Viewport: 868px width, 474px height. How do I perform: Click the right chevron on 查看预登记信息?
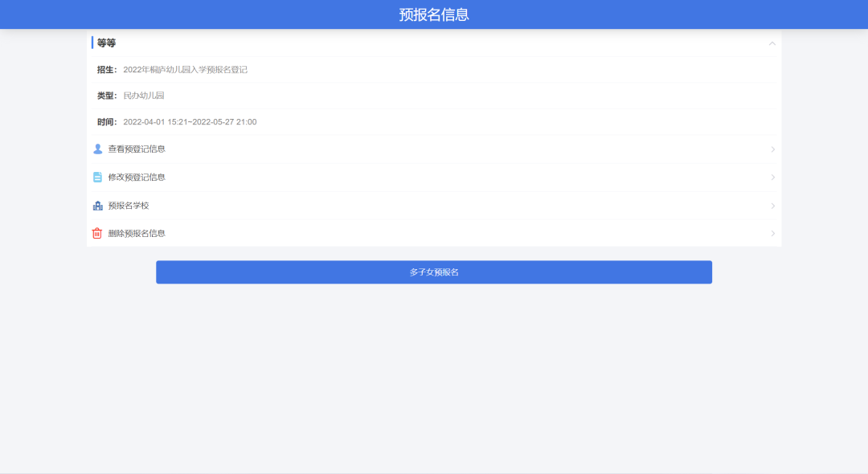pos(773,149)
